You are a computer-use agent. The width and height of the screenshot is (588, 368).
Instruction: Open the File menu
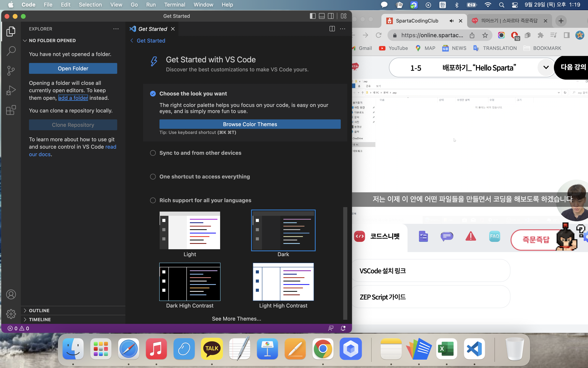pyautogui.click(x=48, y=5)
